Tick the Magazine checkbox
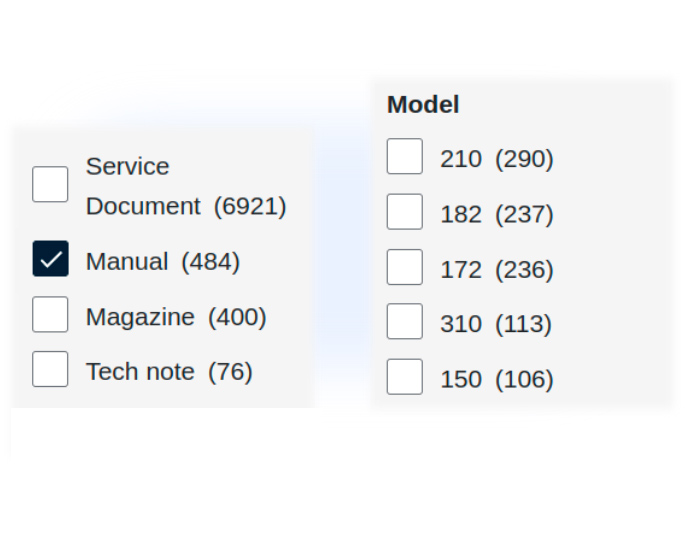Screen dimensions: 685x535 (50, 314)
